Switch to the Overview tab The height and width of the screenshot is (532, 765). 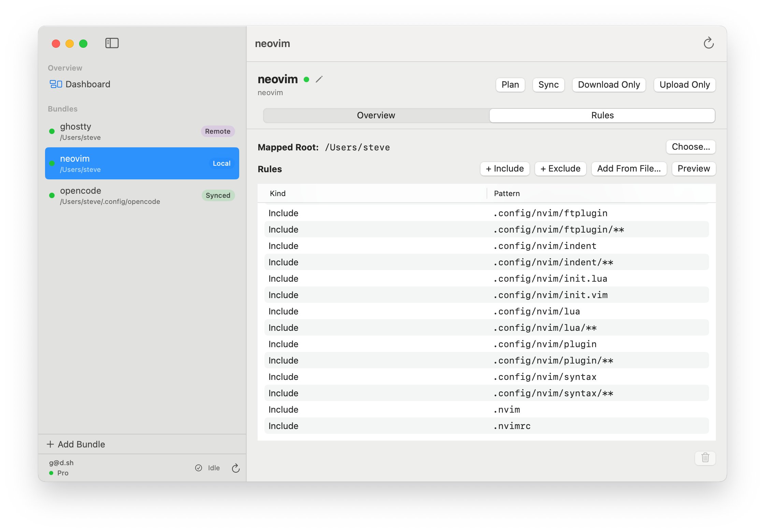tap(376, 115)
